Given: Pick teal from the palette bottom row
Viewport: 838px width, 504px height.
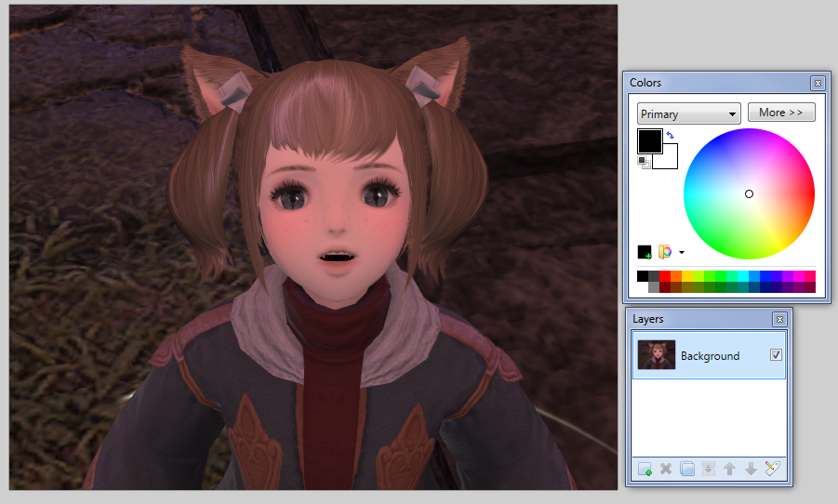Looking at the screenshot, I should click(x=743, y=287).
